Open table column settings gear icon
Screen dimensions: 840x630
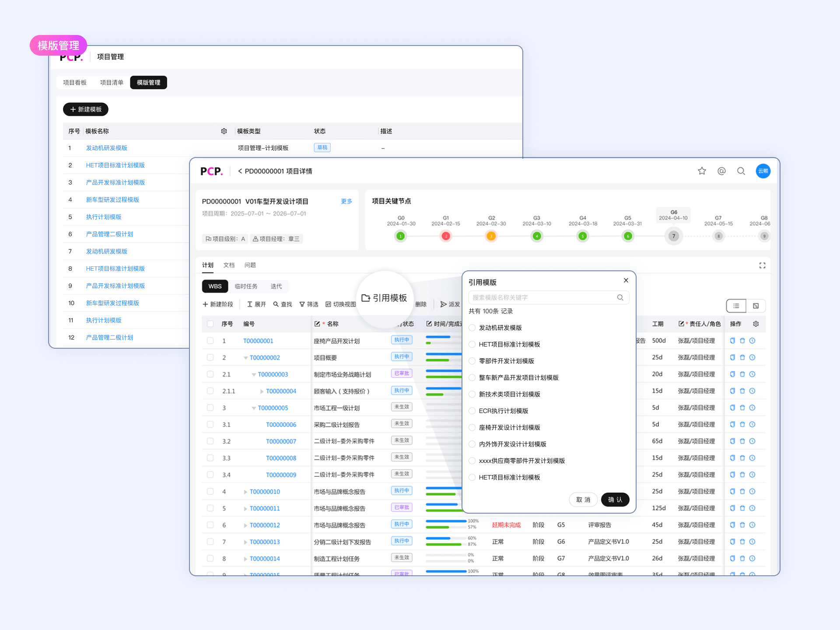tap(756, 324)
